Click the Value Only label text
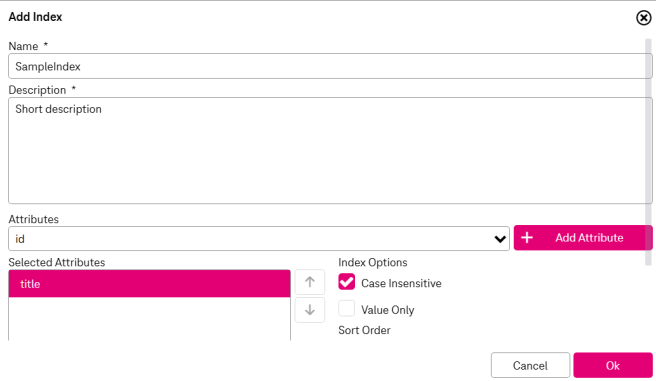Screen dimensions: 656x381 (x=387, y=310)
